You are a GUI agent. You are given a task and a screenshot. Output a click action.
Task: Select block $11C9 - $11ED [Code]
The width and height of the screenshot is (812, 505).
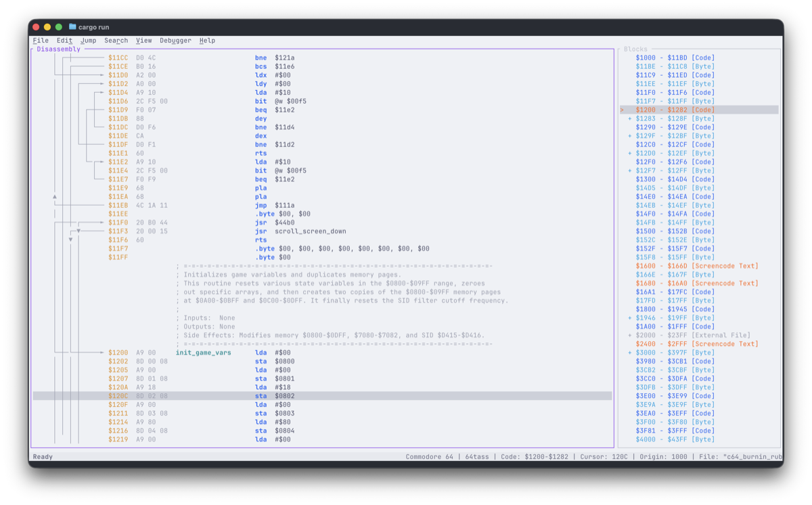coord(675,75)
